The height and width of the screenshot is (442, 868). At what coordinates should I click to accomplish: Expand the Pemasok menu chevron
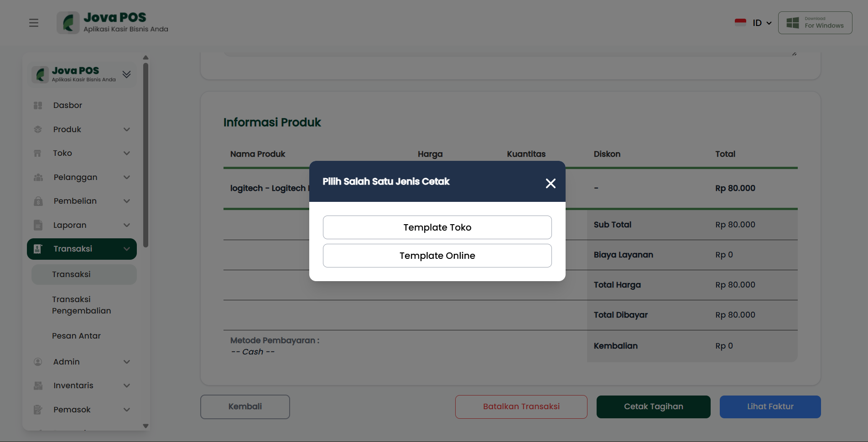pos(127,410)
